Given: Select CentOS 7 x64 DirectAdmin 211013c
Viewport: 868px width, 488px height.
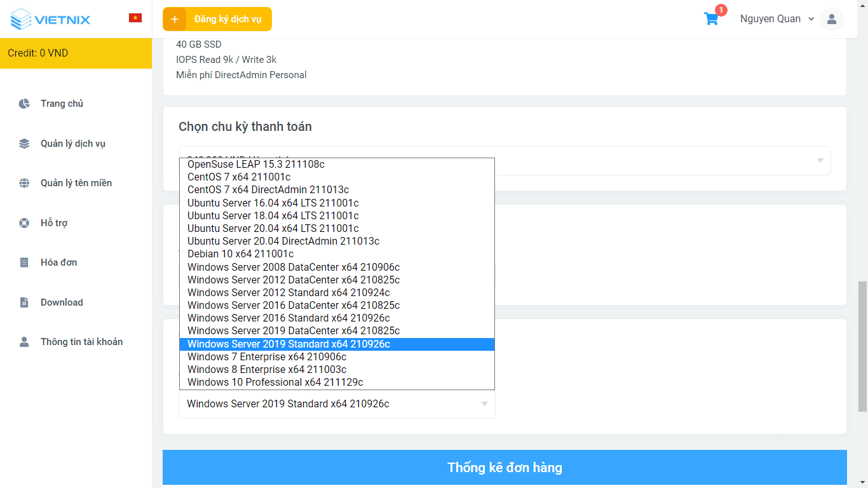Looking at the screenshot, I should [337, 190].
